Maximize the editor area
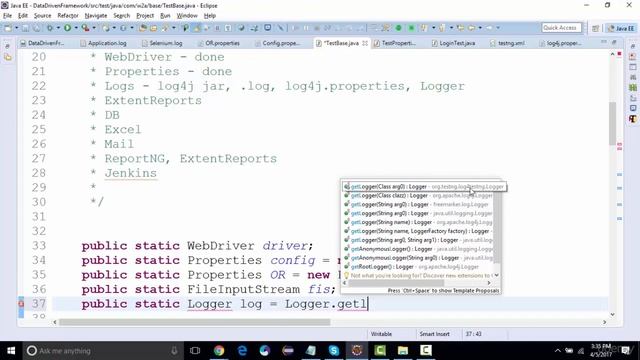640x360 pixels. pyautogui.click(x=614, y=42)
